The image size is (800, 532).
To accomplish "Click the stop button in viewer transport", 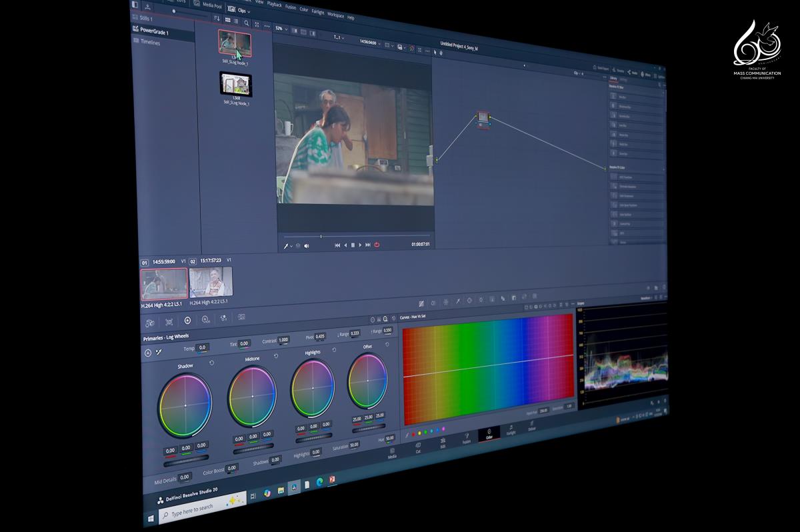I will click(x=353, y=245).
